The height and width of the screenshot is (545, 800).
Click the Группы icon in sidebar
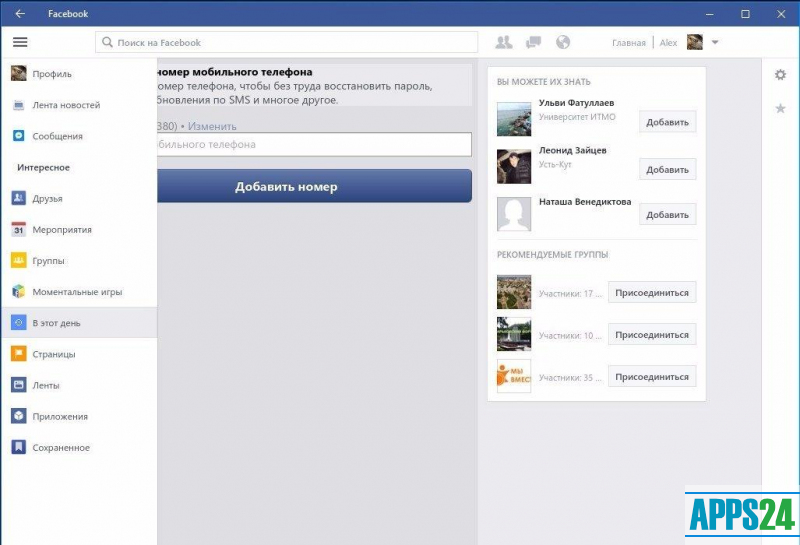coord(19,260)
